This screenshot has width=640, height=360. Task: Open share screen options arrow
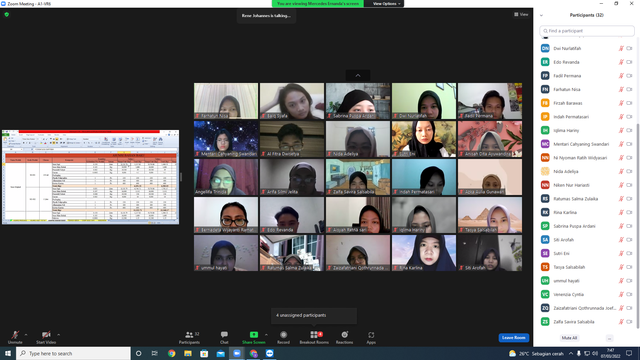tap(266, 335)
